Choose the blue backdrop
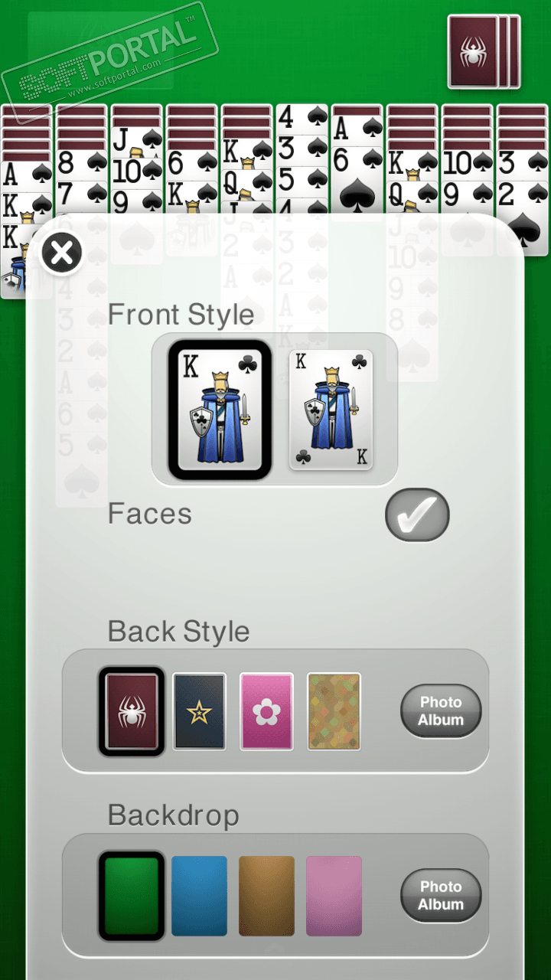 coord(199,896)
